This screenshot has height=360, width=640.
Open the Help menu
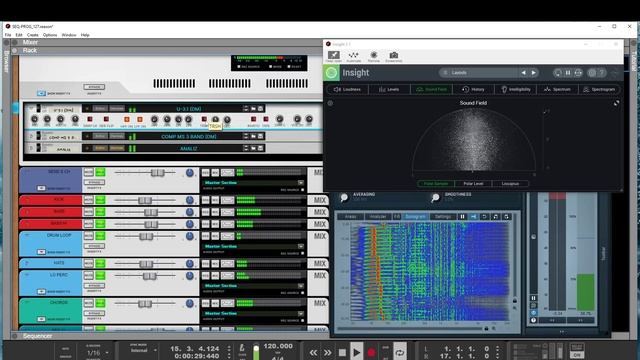point(85,35)
